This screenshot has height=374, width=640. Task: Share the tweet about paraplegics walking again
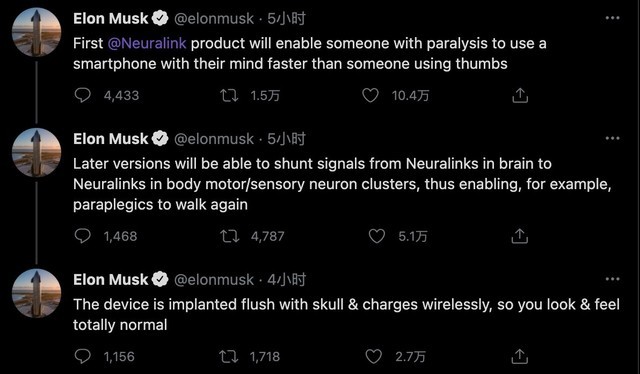[520, 236]
